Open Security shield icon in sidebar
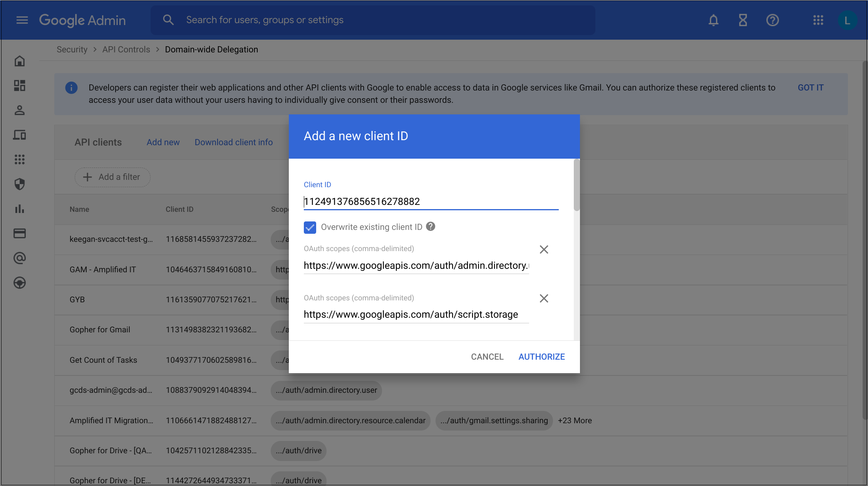The width and height of the screenshot is (868, 486). tap(20, 184)
